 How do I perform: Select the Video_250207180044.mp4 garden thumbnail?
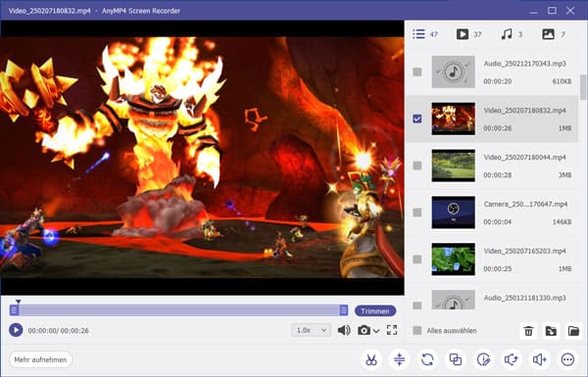tap(453, 165)
